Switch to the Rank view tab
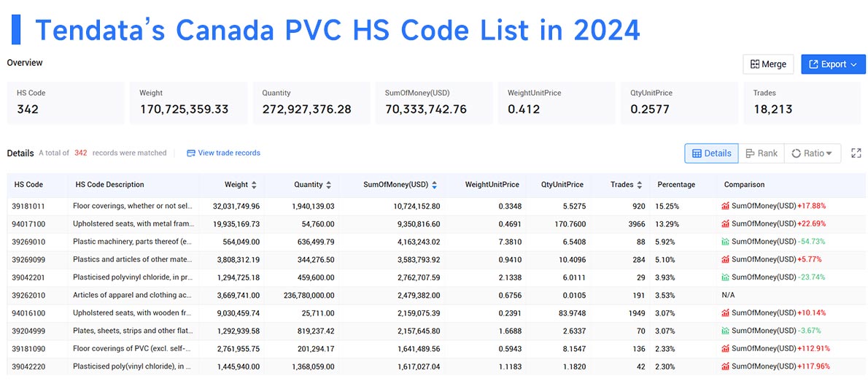The height and width of the screenshot is (384, 868). tap(762, 153)
